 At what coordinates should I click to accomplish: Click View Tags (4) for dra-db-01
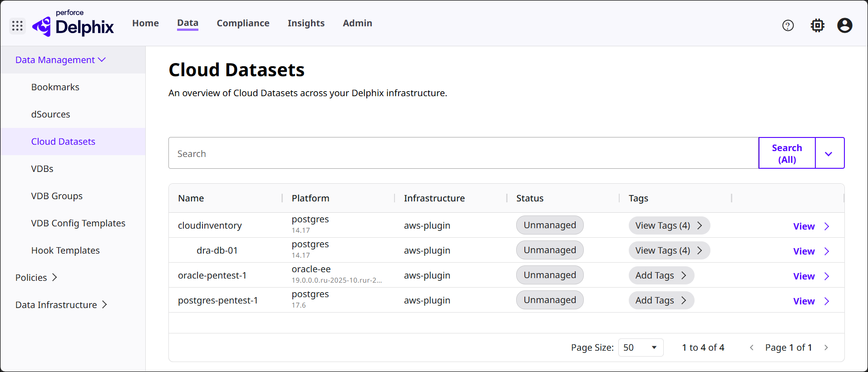pyautogui.click(x=668, y=250)
